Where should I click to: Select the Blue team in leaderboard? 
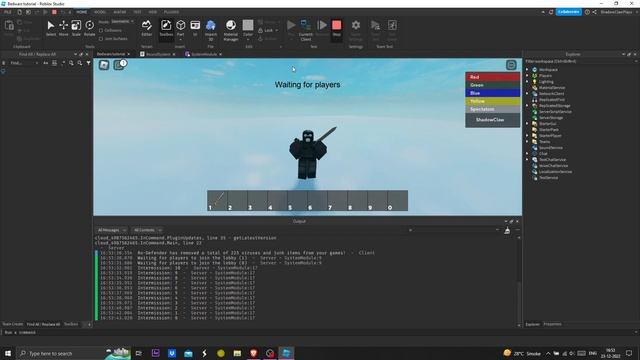493,93
